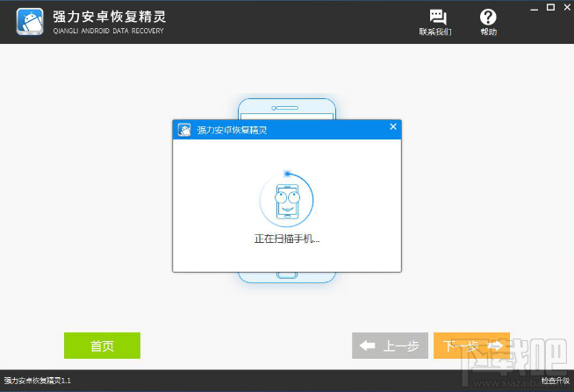Click 检查升级 check for updates link
This screenshot has width=574, height=392.
point(556,381)
